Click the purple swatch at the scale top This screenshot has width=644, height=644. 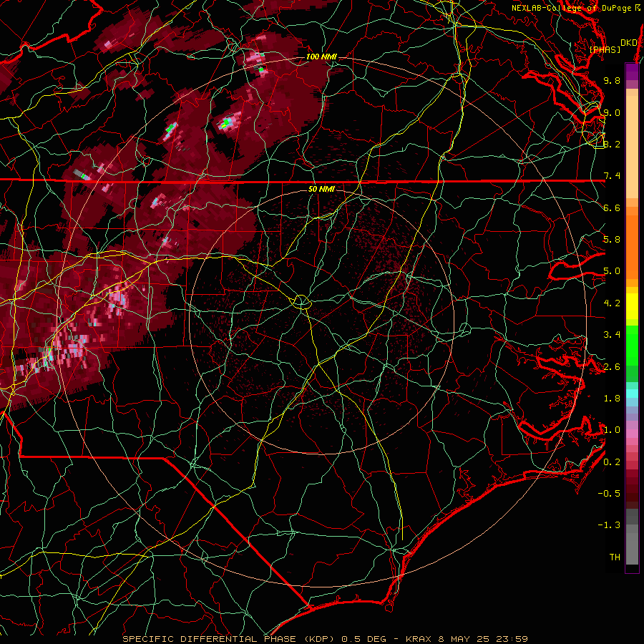(x=632, y=72)
